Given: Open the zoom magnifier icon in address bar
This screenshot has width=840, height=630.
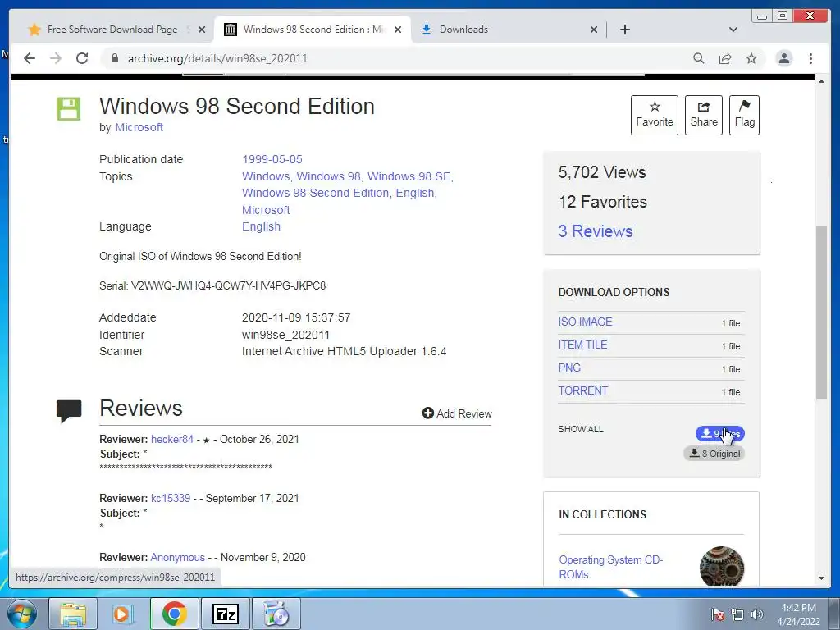Looking at the screenshot, I should coord(699,58).
